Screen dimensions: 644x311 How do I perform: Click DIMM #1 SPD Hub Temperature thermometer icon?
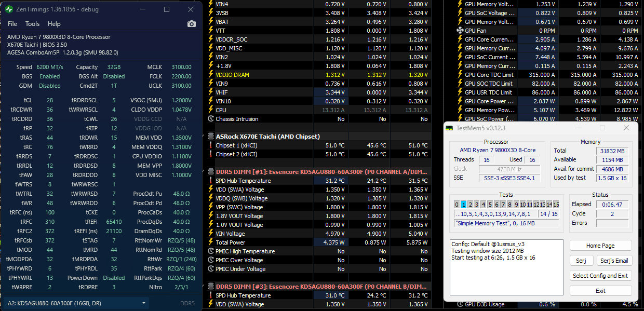point(210,181)
